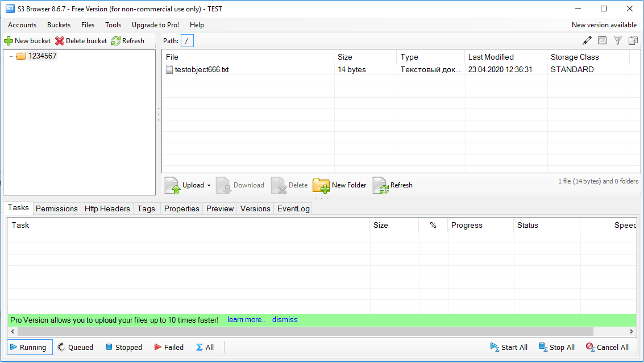
Task: Click the square view icon beside the pencil
Action: point(602,40)
